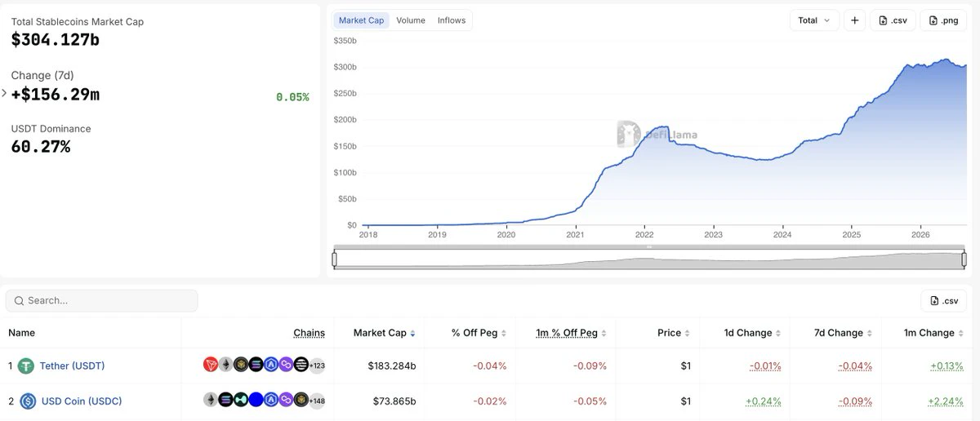Export table with the lower .csv button
The height and width of the screenshot is (421, 980).
(x=943, y=300)
